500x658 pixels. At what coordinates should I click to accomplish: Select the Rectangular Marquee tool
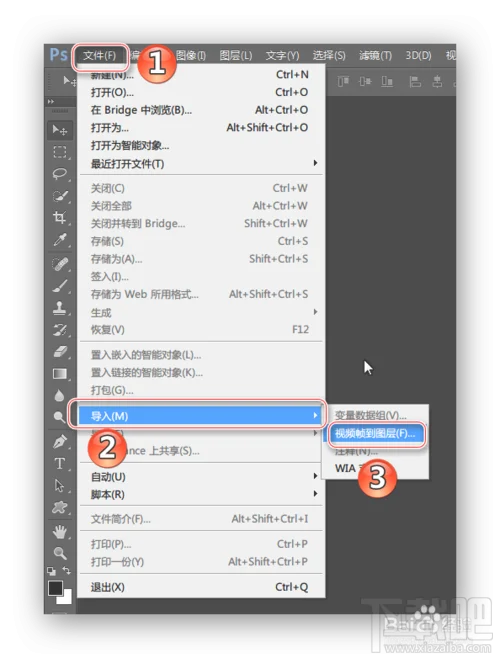pos(60,152)
